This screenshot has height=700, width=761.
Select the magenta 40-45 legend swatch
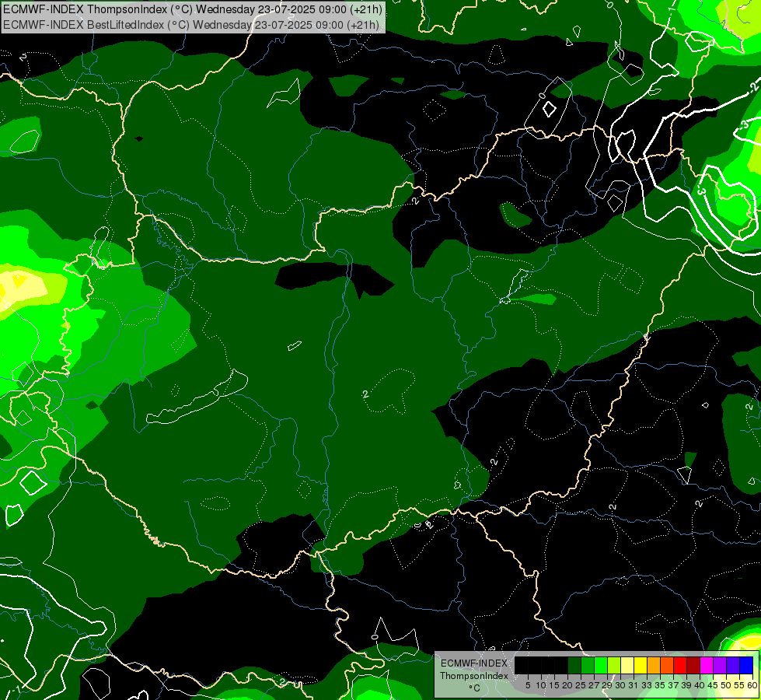[x=707, y=665]
